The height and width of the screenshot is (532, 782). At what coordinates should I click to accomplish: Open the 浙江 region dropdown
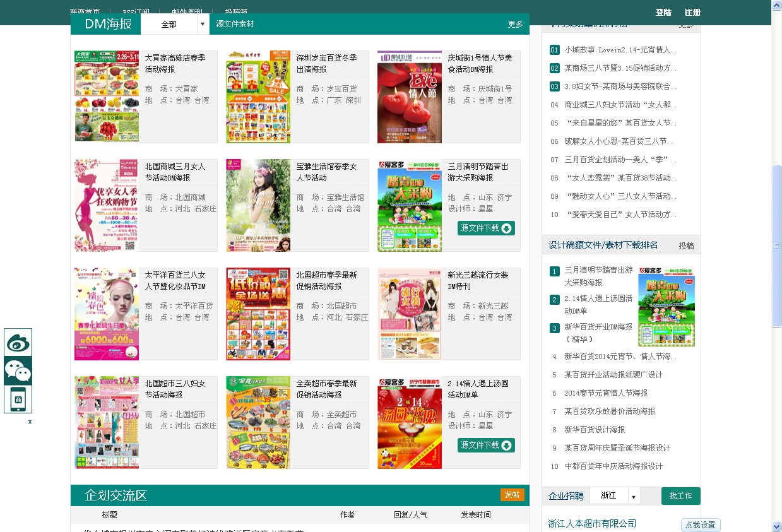634,496
